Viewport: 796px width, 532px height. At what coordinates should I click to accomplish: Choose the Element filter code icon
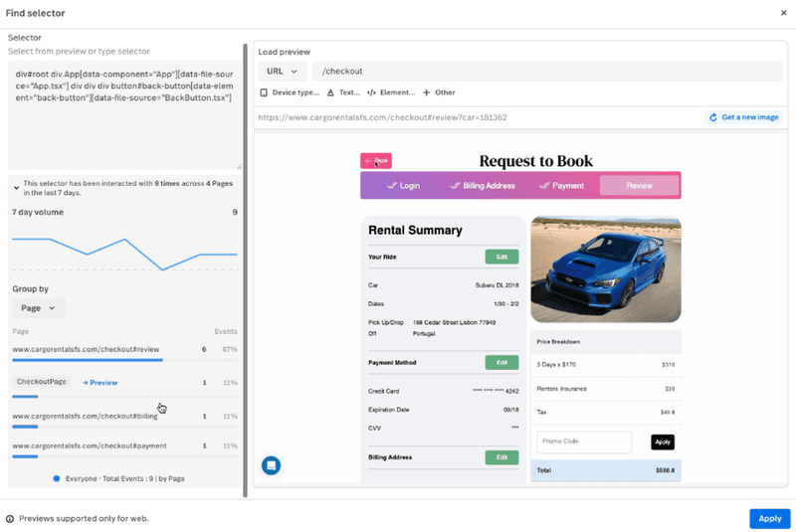tap(371, 92)
